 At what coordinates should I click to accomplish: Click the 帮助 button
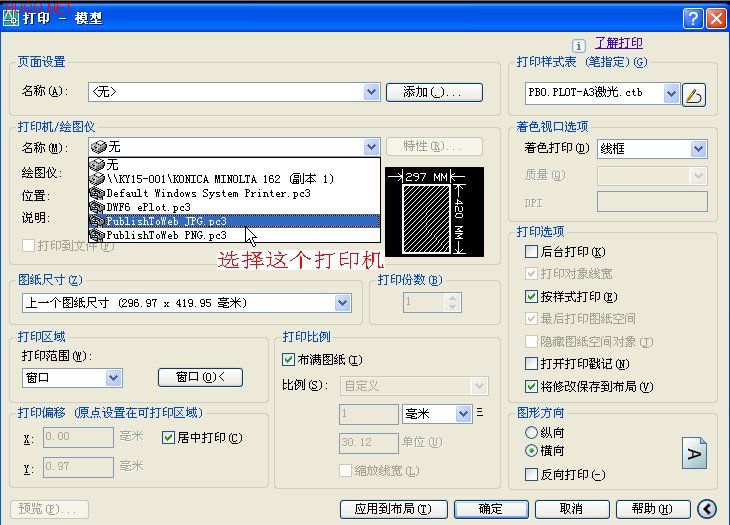click(x=653, y=509)
